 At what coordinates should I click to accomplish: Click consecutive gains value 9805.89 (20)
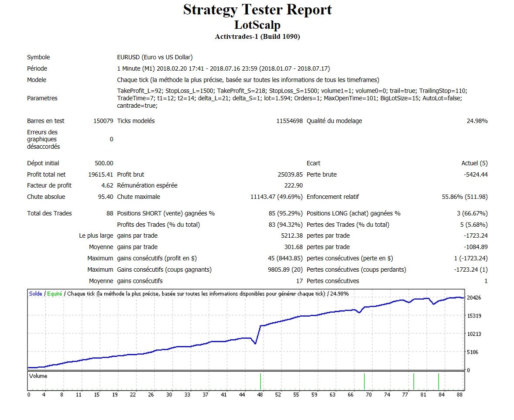[x=285, y=270]
